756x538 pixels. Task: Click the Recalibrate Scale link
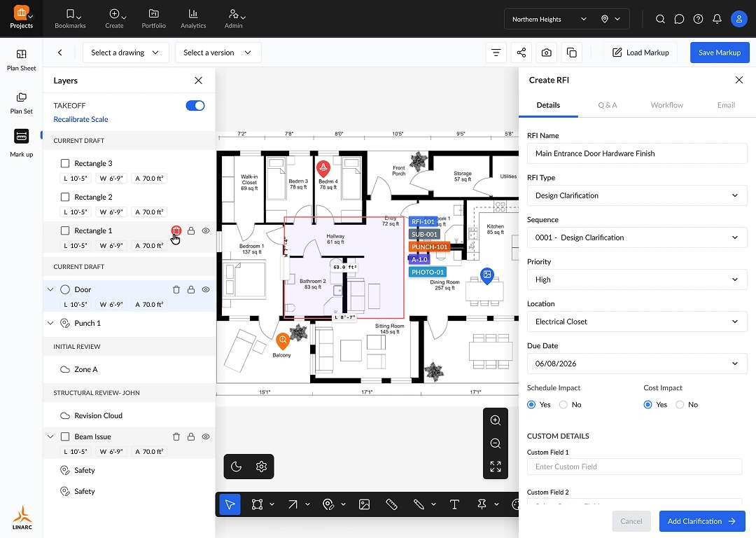[x=80, y=119]
